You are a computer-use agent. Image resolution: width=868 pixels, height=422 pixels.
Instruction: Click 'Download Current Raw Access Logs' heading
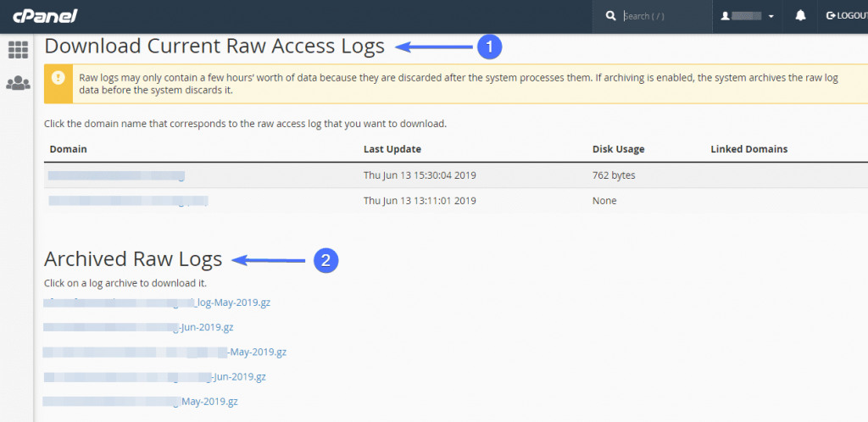214,47
